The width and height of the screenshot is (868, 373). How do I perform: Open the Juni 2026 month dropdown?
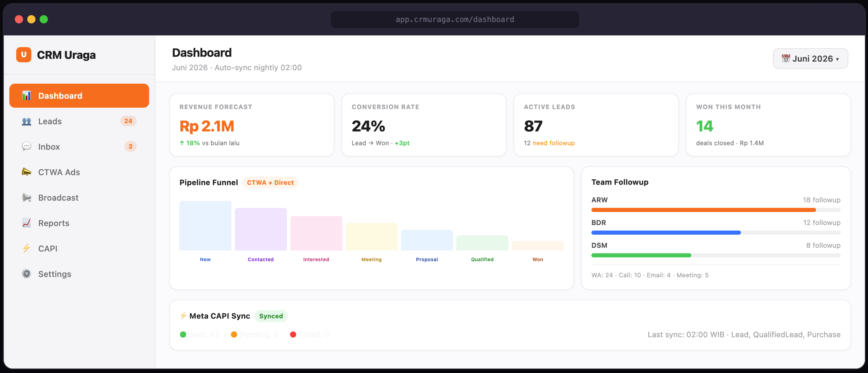[810, 58]
